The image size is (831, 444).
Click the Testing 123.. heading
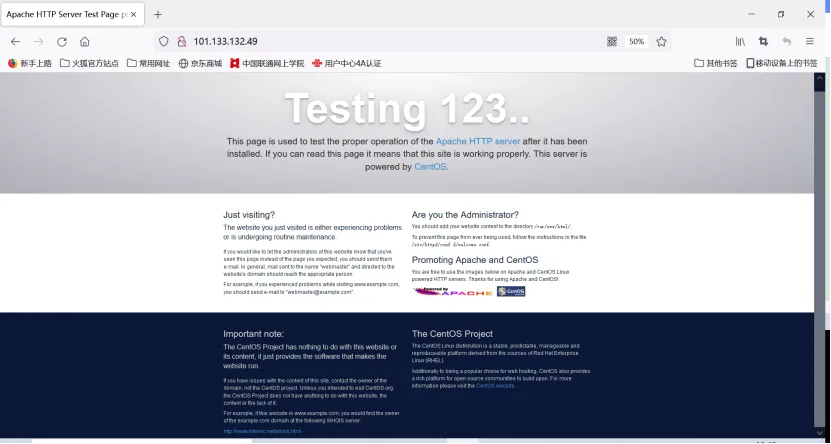[x=407, y=109]
